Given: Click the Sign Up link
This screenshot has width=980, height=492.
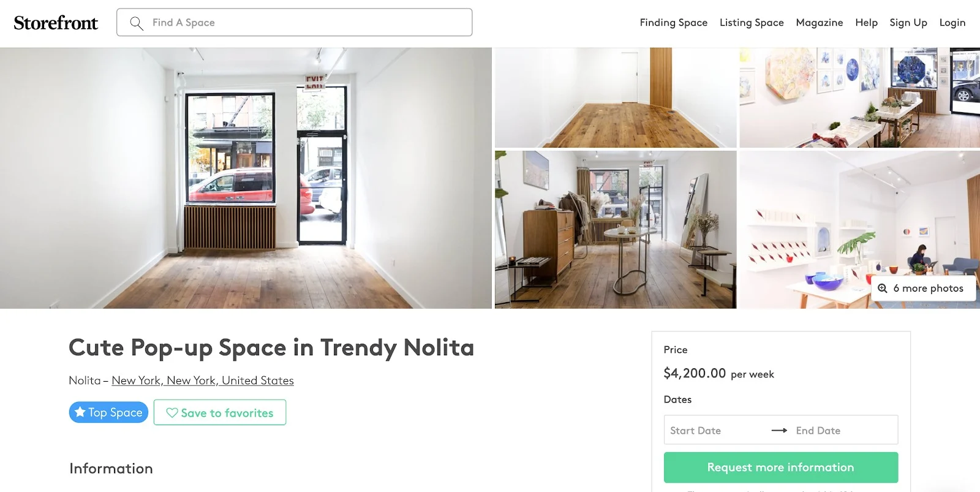Looking at the screenshot, I should coord(908,23).
